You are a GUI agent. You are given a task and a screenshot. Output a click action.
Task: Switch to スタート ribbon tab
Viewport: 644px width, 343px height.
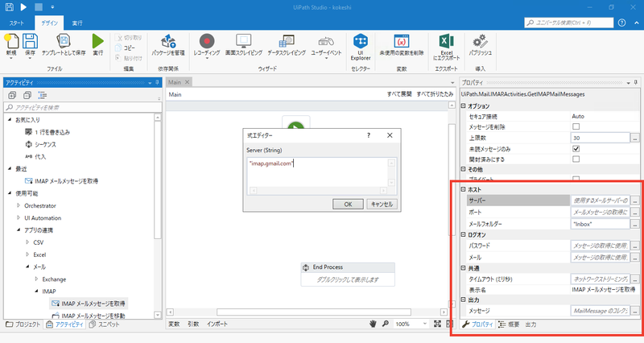[17, 23]
